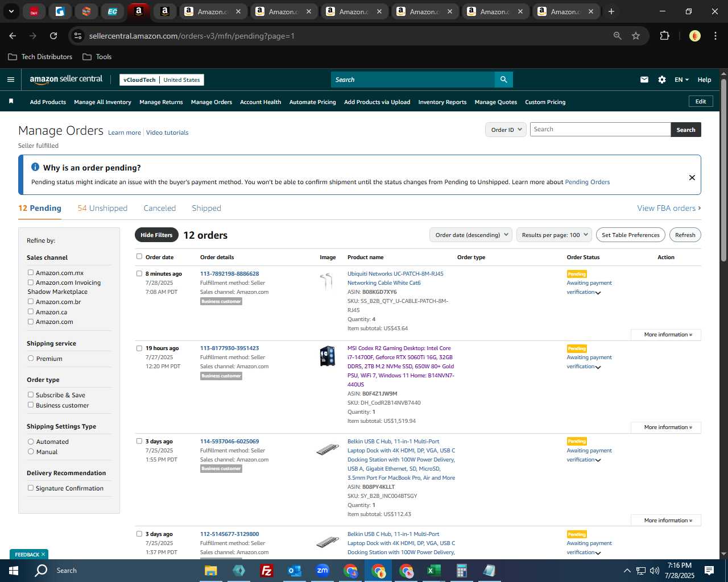Open Windows Start menu
The image size is (728, 582).
(13, 571)
